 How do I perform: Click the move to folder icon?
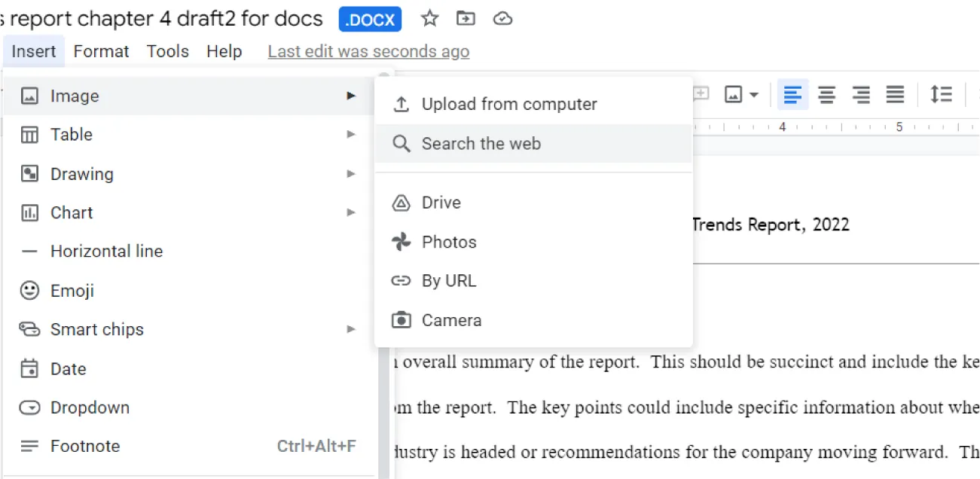[x=466, y=19]
